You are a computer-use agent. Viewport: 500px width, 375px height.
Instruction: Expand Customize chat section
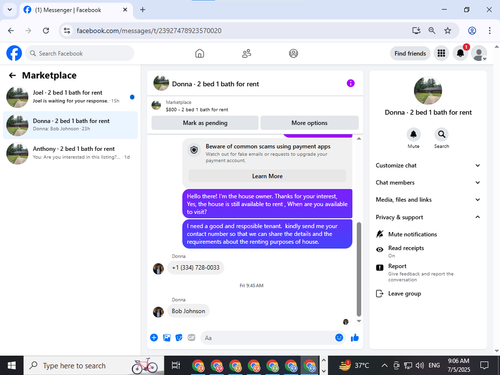click(x=428, y=165)
